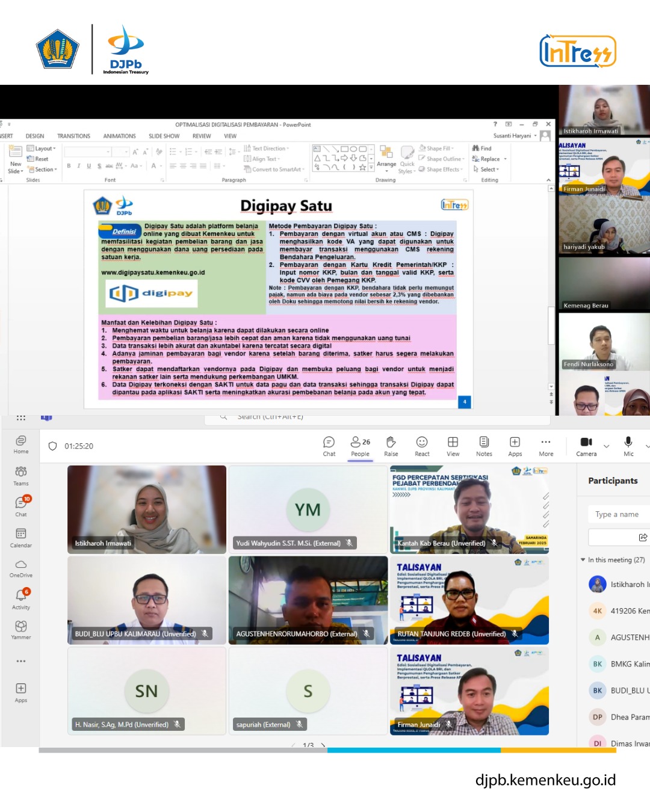Open Quick Styles gallery
This screenshot has height=812, width=650.
tap(407, 159)
